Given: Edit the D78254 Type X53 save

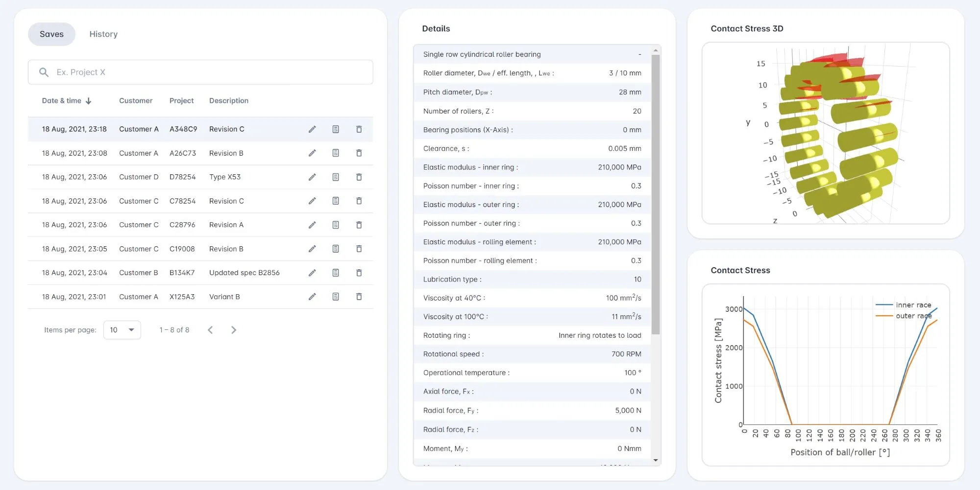Looking at the screenshot, I should [x=312, y=177].
